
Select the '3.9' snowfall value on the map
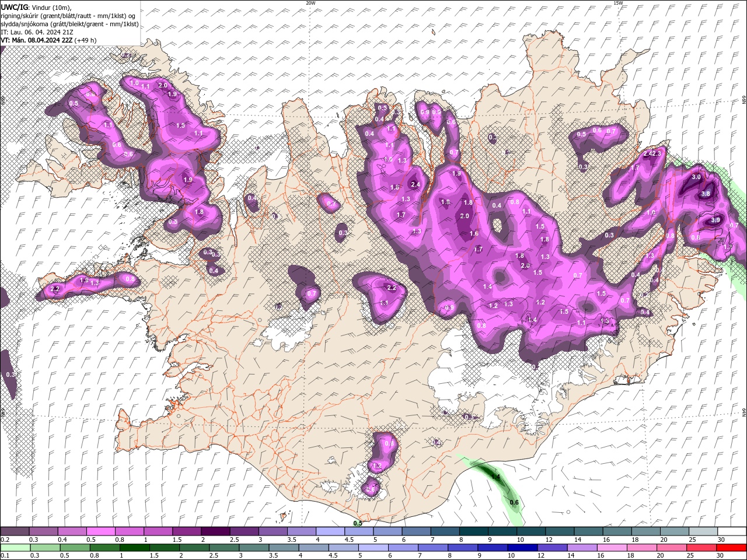[x=716, y=220]
